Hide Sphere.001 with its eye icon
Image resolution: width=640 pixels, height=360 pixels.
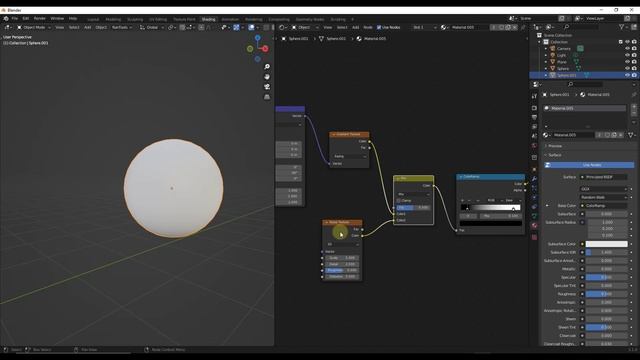coord(627,75)
